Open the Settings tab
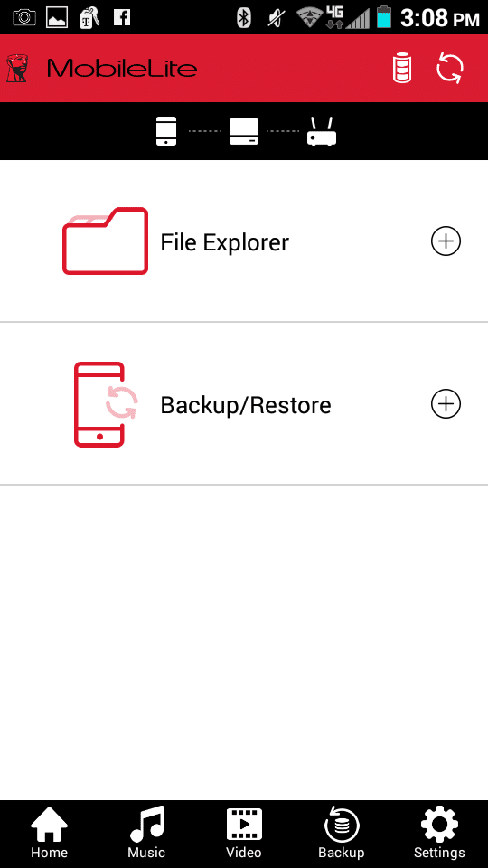 (439, 833)
